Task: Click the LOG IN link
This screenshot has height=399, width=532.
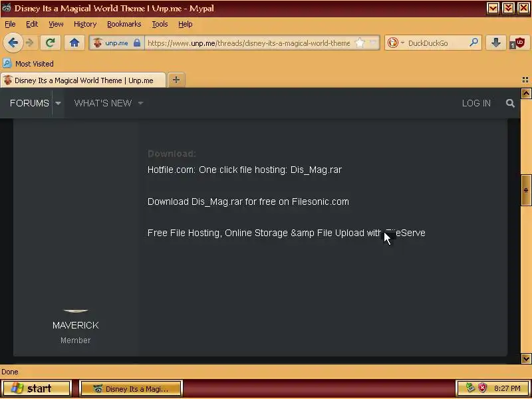Action: tap(476, 103)
